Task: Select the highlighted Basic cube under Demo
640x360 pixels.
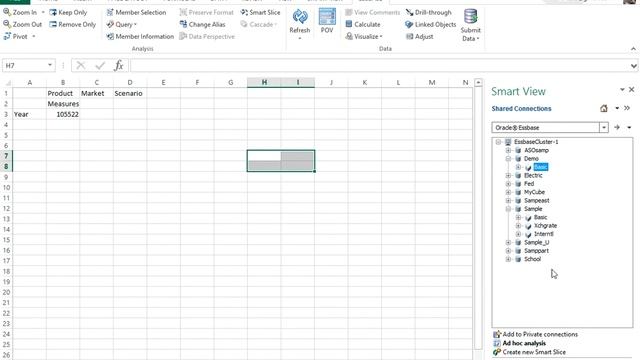Action: [x=540, y=167]
